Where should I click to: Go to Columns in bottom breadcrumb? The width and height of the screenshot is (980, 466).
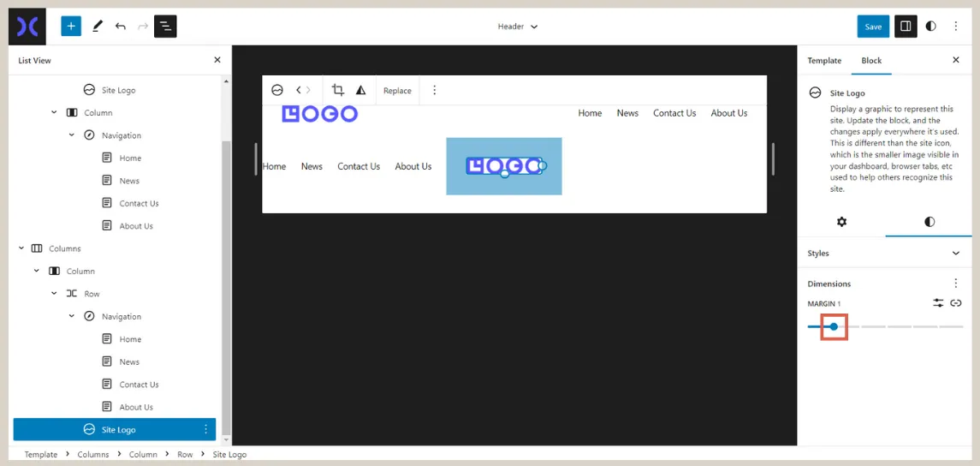93,455
